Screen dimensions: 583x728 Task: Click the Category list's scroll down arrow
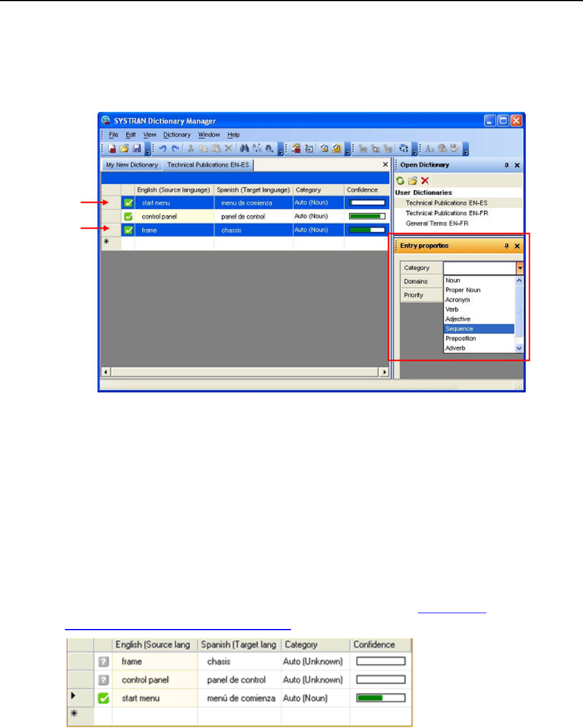[519, 348]
